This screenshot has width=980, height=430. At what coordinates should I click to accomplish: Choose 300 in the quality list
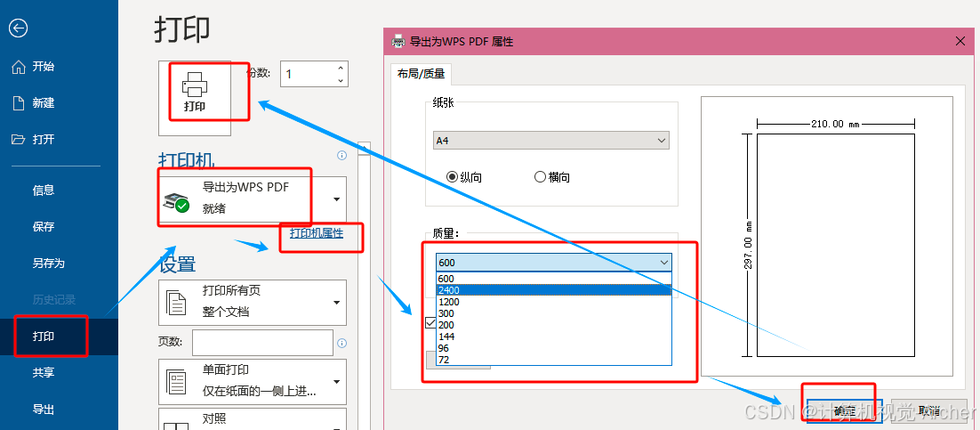coord(554,313)
